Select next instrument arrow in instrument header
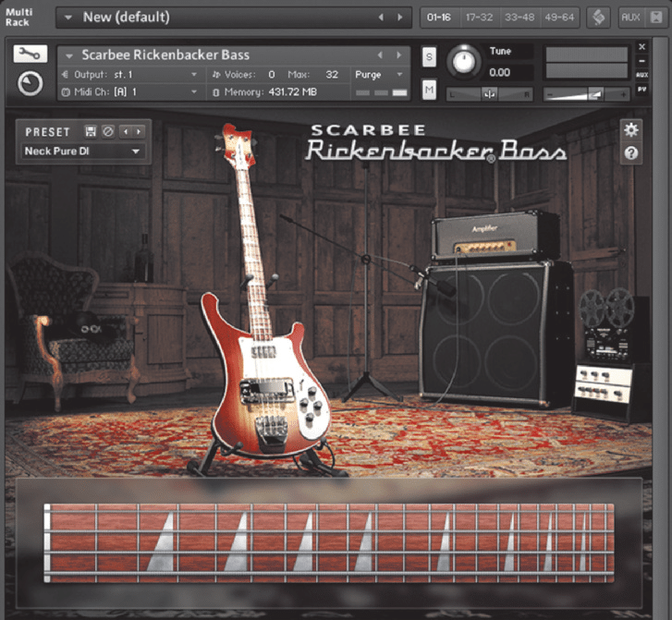This screenshot has height=620, width=672. [x=399, y=55]
